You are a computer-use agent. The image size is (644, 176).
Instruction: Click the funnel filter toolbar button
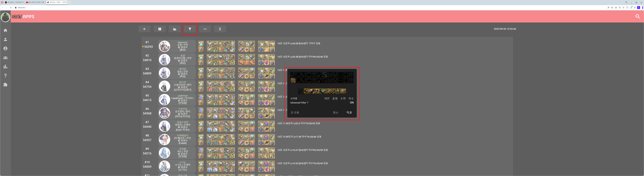(190, 29)
